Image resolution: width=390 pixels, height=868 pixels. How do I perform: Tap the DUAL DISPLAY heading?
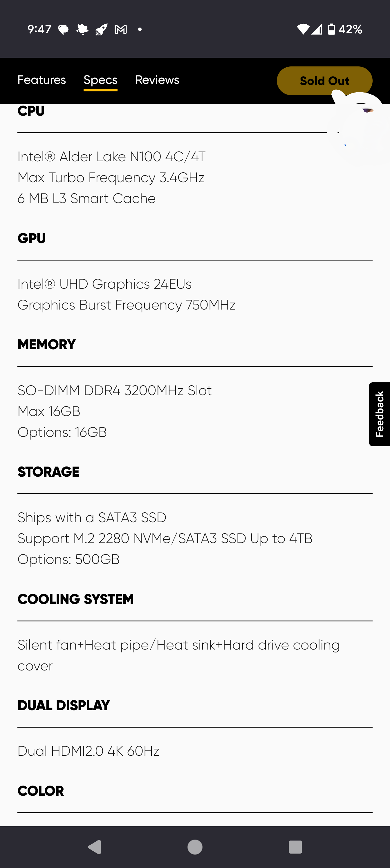click(x=64, y=705)
